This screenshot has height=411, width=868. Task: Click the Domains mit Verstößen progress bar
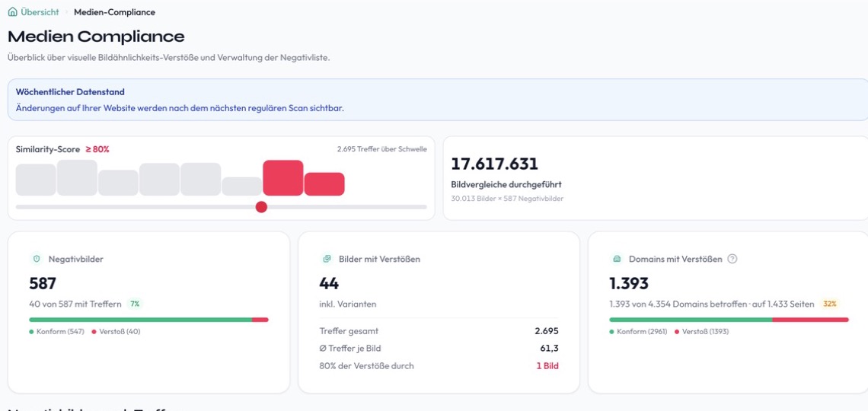click(729, 320)
